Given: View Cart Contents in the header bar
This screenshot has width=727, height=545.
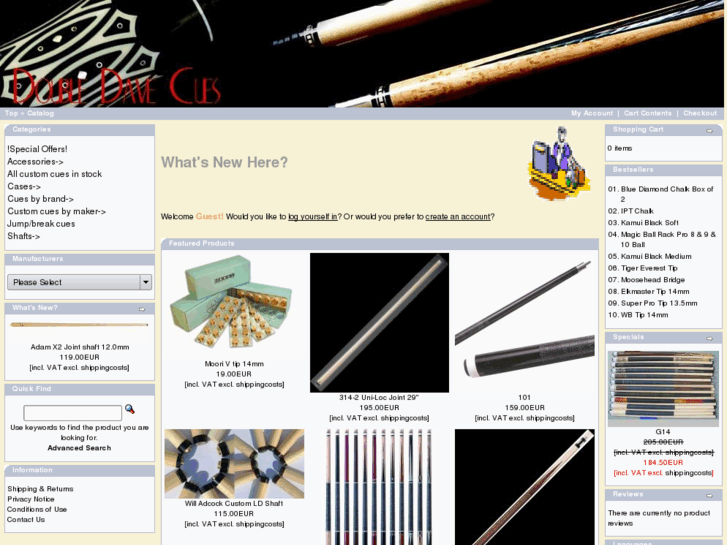Looking at the screenshot, I should tap(648, 113).
